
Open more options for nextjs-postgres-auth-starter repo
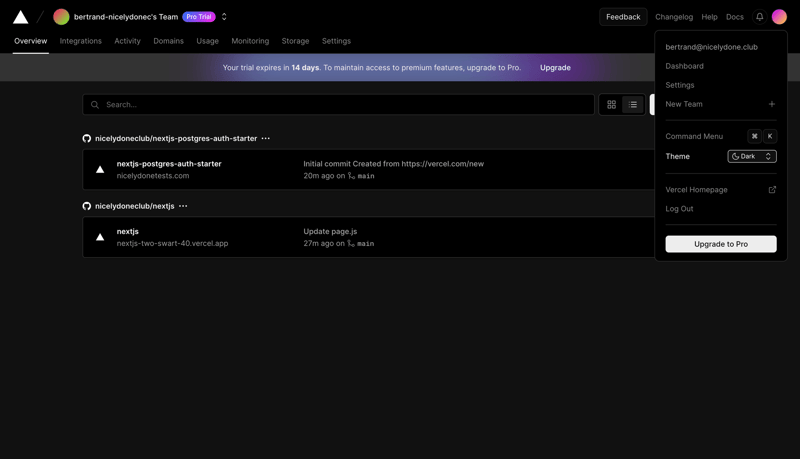pos(266,138)
